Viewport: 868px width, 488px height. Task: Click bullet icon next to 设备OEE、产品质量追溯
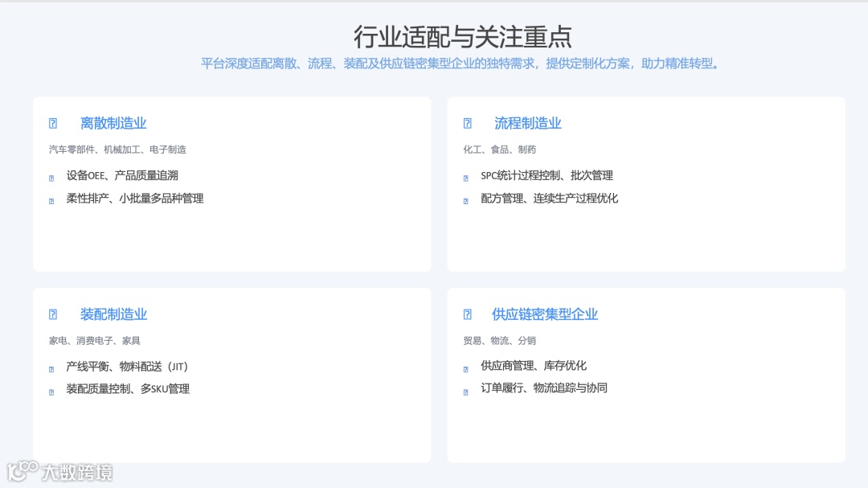[x=51, y=178]
